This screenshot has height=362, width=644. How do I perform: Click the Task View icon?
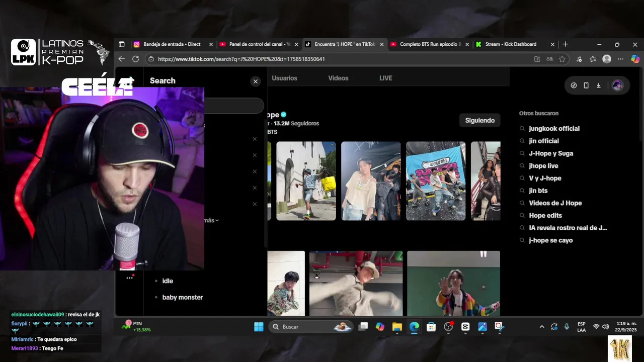(x=363, y=327)
